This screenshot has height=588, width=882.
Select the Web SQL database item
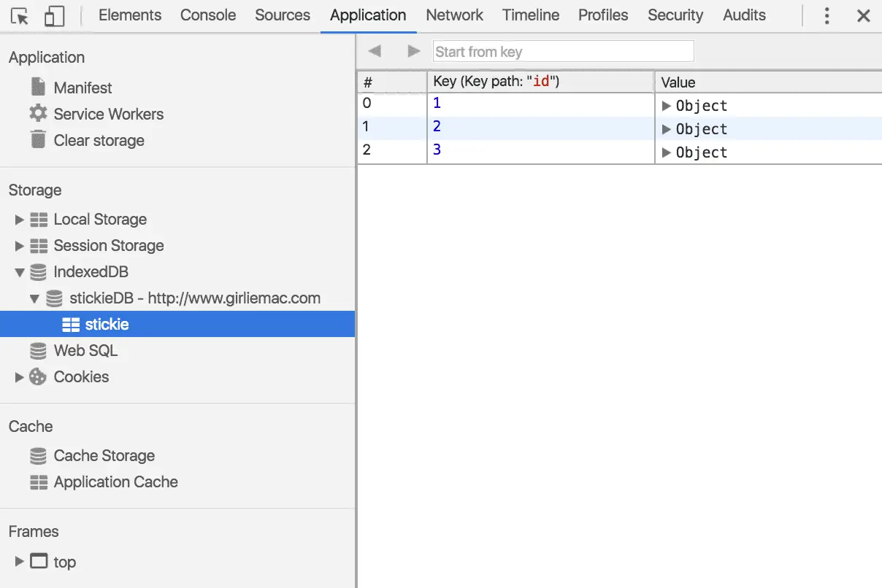coord(74,351)
